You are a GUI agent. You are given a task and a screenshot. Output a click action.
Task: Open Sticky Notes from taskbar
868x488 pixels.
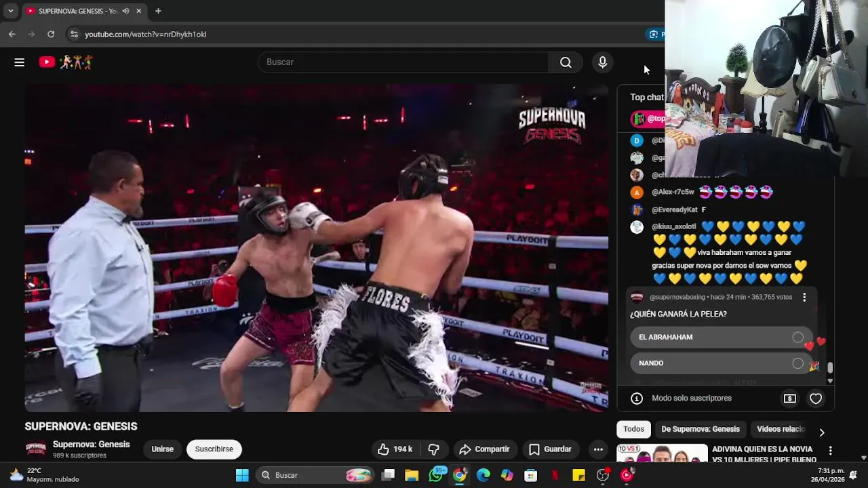(x=578, y=475)
